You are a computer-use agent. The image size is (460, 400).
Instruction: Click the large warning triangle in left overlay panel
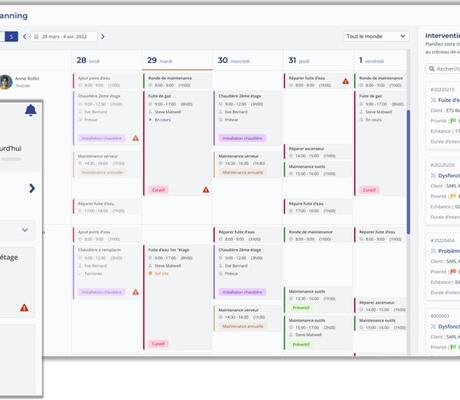pos(24,308)
